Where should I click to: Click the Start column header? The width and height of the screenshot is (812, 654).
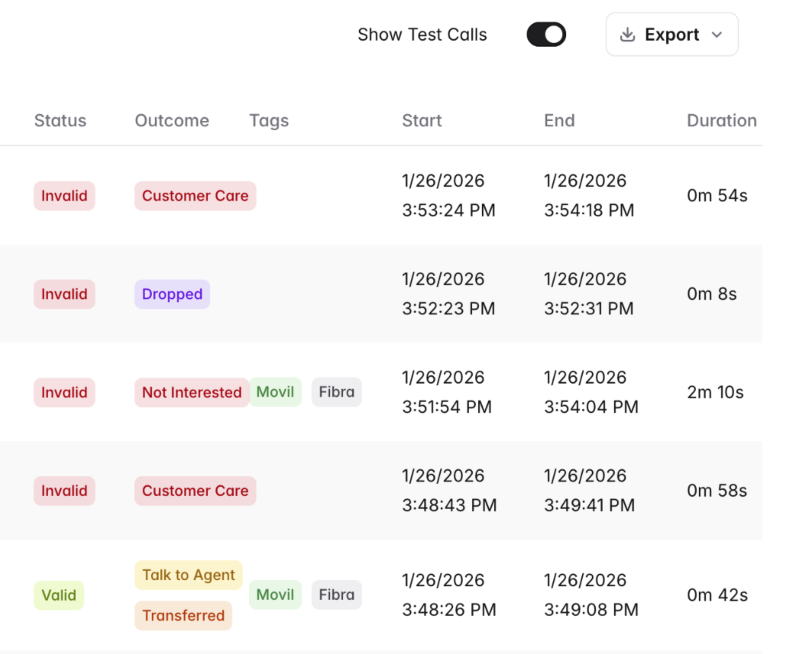point(422,121)
